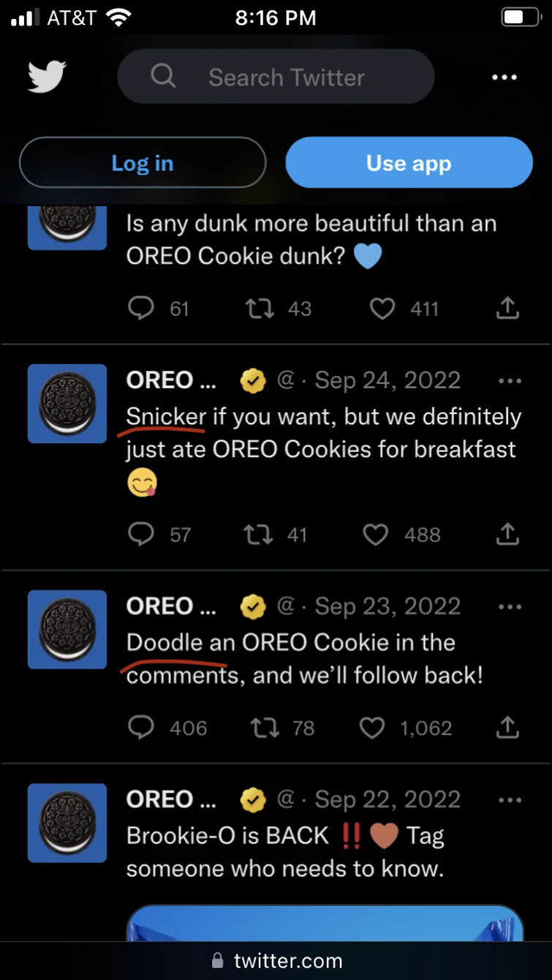Click the twitter.com address bar
The image size is (552, 980).
(x=276, y=960)
